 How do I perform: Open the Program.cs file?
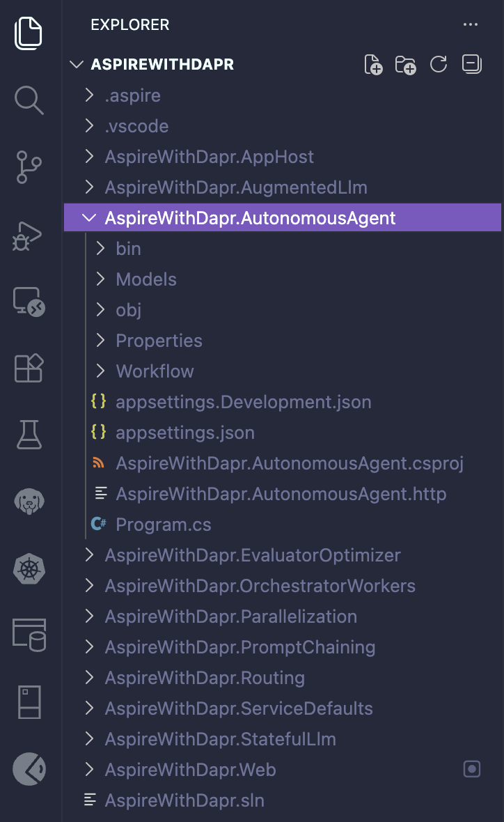[164, 525]
